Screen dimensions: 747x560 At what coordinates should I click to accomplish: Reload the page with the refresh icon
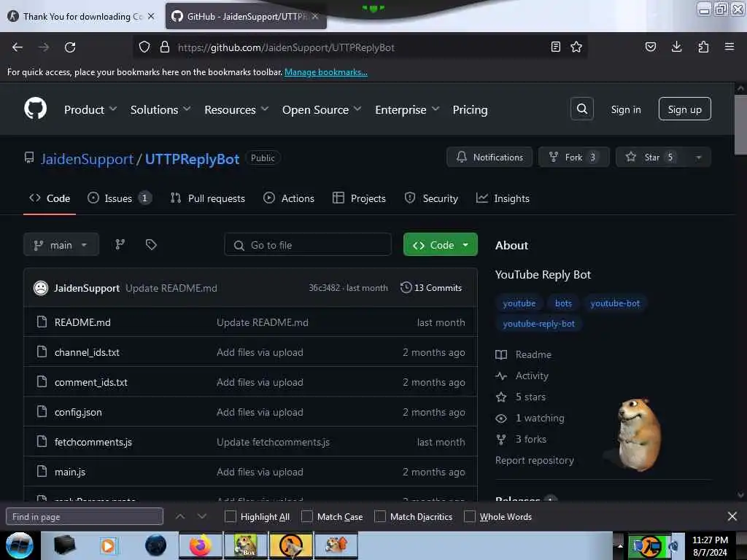(70, 47)
